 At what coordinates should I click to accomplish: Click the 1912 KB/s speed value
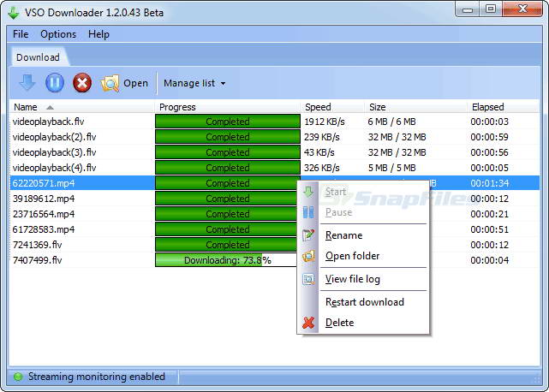coord(325,122)
